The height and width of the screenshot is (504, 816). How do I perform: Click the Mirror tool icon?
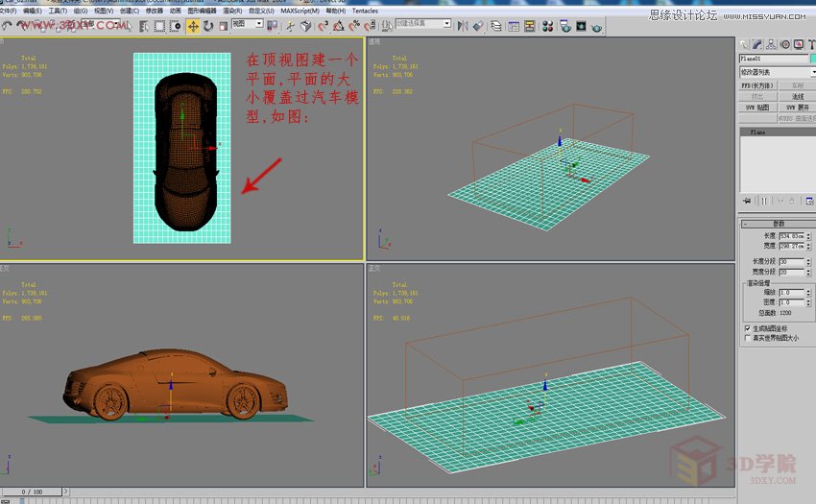pyautogui.click(x=462, y=26)
